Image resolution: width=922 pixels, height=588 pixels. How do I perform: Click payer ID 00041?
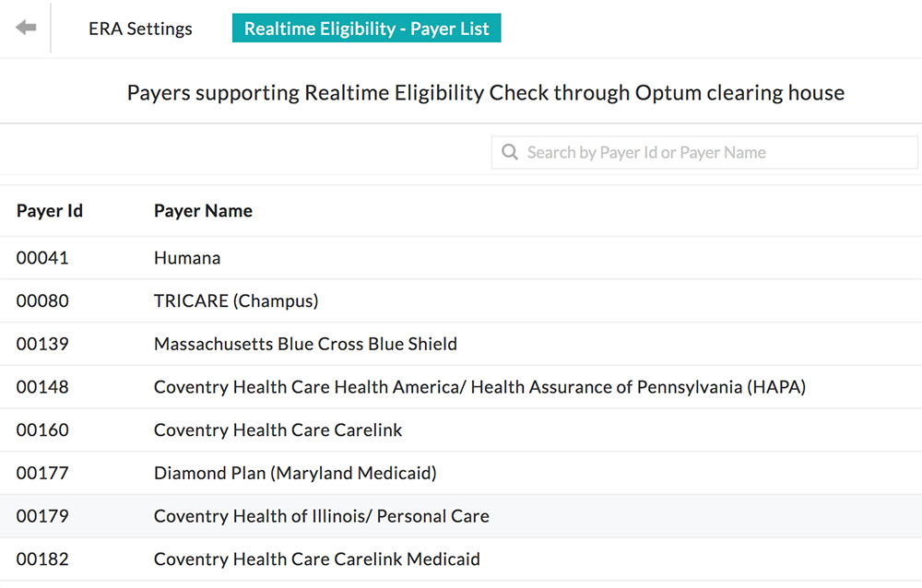[x=42, y=258]
